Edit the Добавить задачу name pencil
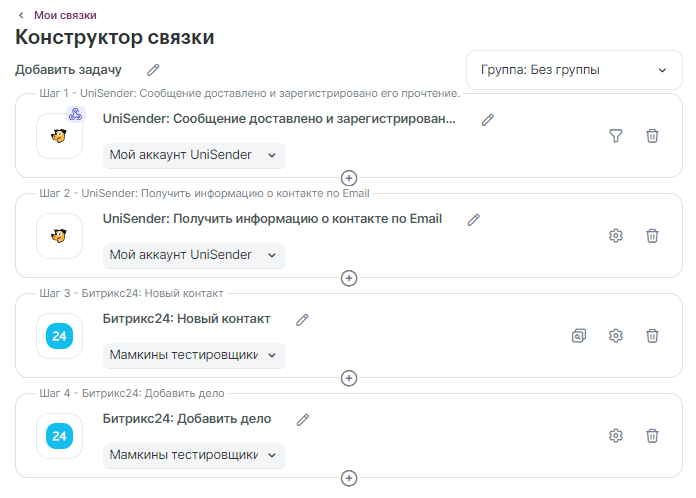696x498 pixels. tap(153, 70)
